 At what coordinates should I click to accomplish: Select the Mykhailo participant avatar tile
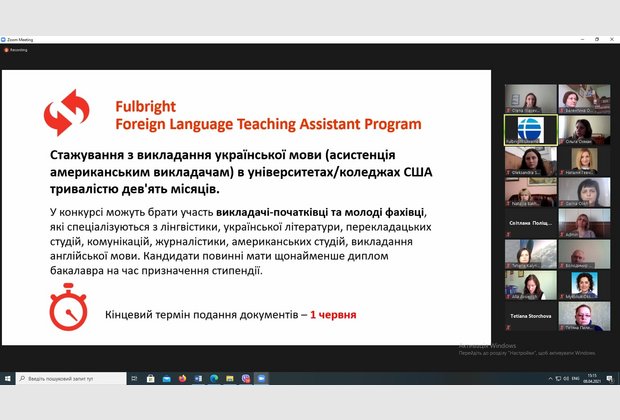pos(584,285)
